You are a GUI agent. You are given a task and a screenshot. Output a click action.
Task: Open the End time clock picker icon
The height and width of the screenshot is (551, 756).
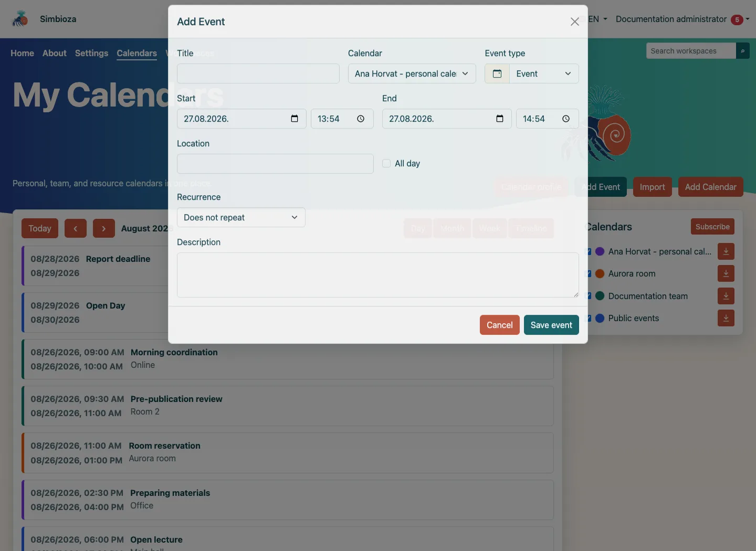point(566,119)
